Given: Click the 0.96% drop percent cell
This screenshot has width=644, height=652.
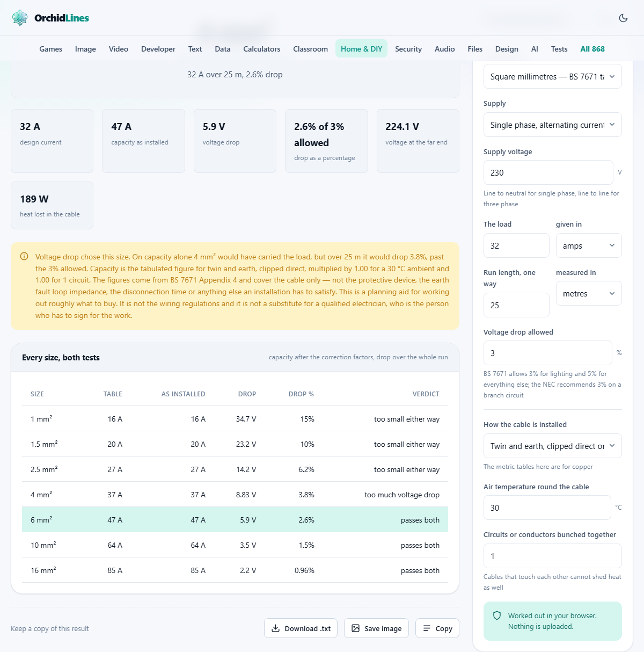Looking at the screenshot, I should click(x=304, y=570).
